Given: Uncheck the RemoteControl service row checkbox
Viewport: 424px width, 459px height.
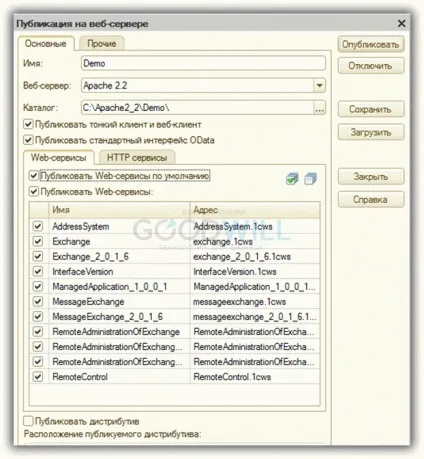Looking at the screenshot, I should click(x=38, y=377).
